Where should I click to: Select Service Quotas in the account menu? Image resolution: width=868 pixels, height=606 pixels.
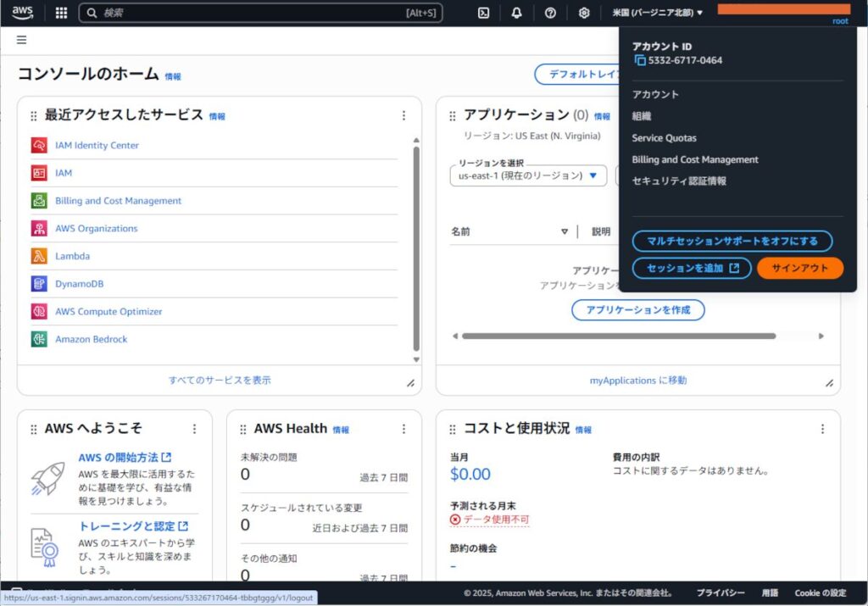[x=665, y=138]
